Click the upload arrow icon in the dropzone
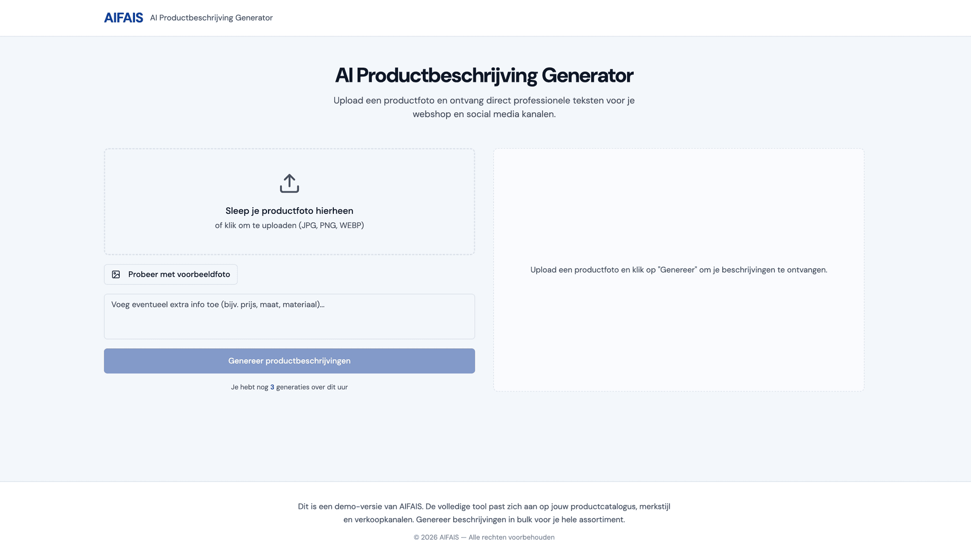Viewport: 971px width, 560px height. click(x=289, y=184)
